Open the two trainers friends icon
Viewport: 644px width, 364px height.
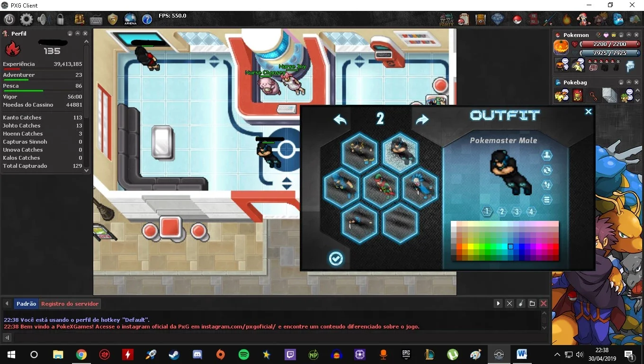pyautogui.click(x=600, y=19)
